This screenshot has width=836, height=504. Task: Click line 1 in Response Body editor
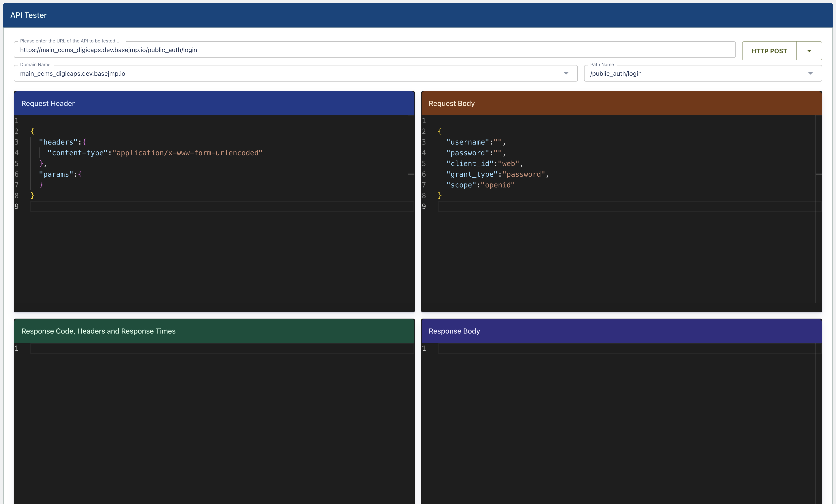[624, 348]
